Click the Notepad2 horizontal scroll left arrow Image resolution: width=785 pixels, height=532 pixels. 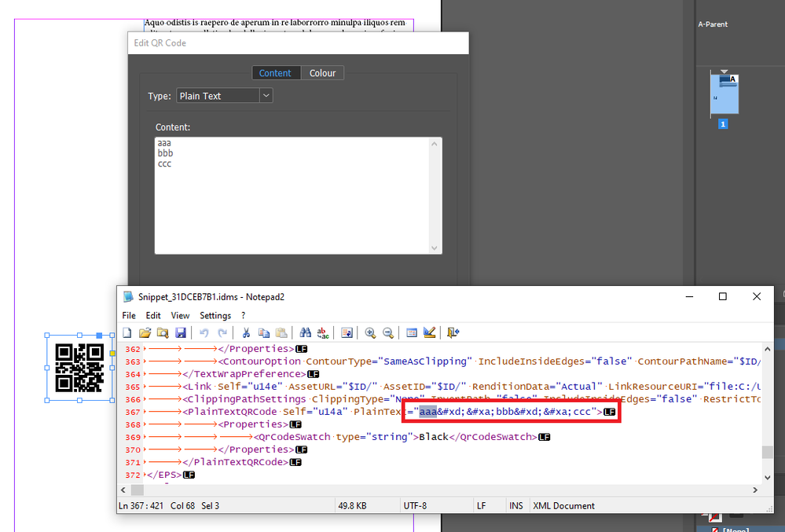click(123, 490)
